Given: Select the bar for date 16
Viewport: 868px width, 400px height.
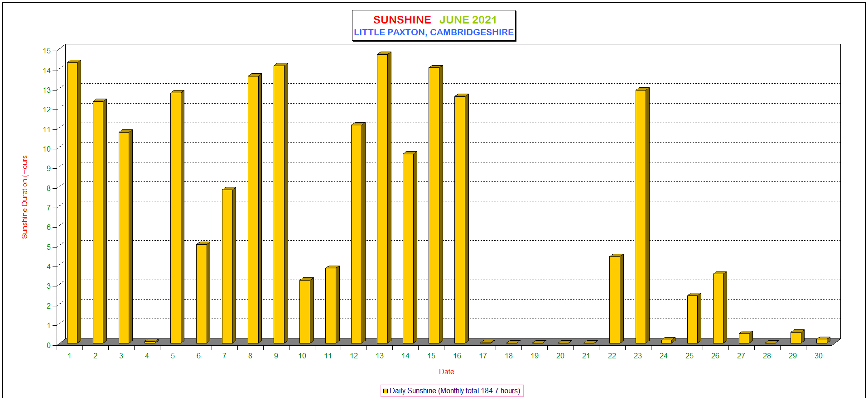Looking at the screenshot, I should coord(461,219).
